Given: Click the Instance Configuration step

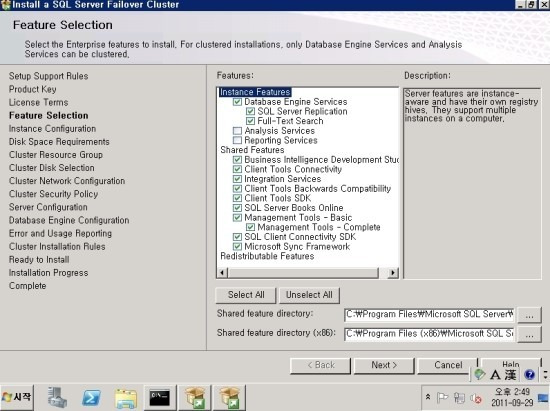Looking at the screenshot, I should [52, 129].
